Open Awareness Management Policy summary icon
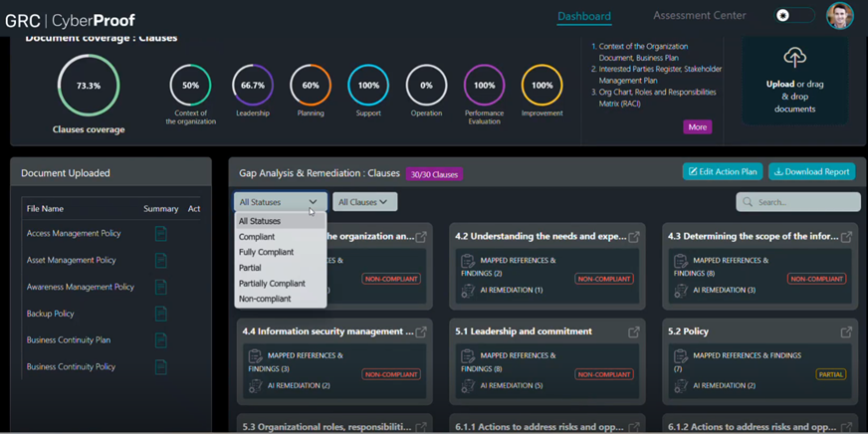The image size is (868, 434). click(x=160, y=287)
